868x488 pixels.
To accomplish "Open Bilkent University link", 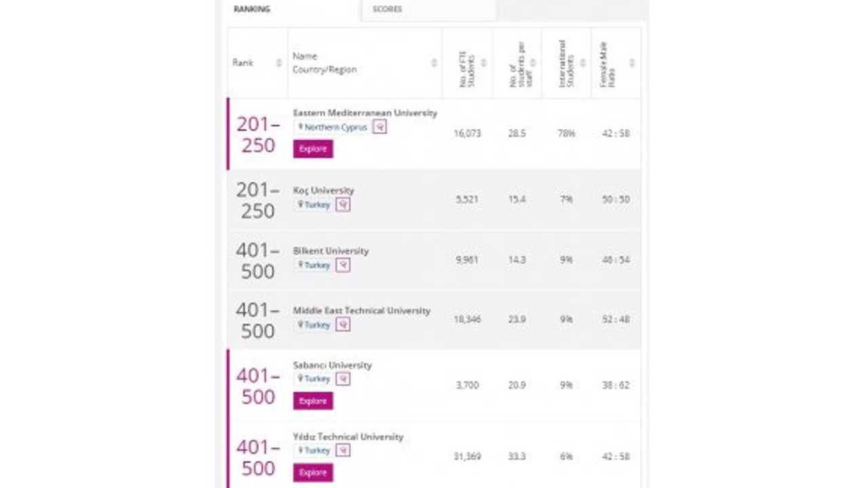I will [331, 251].
